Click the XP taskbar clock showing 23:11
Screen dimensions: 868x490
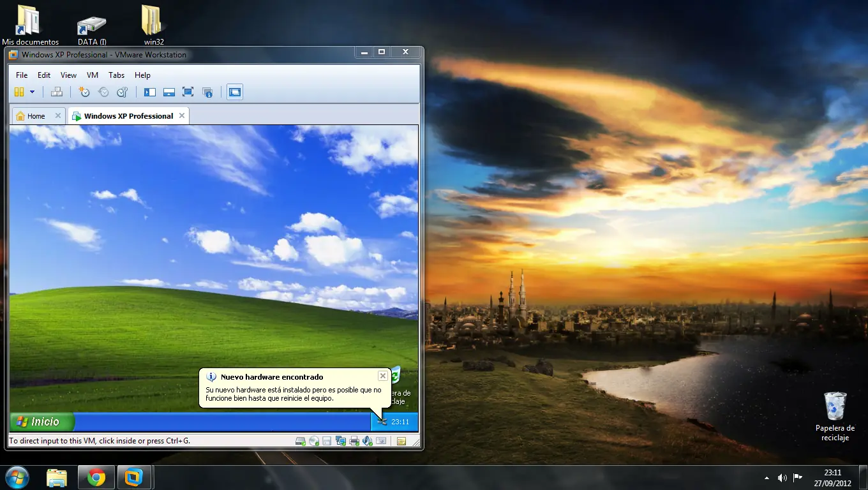[x=400, y=422]
